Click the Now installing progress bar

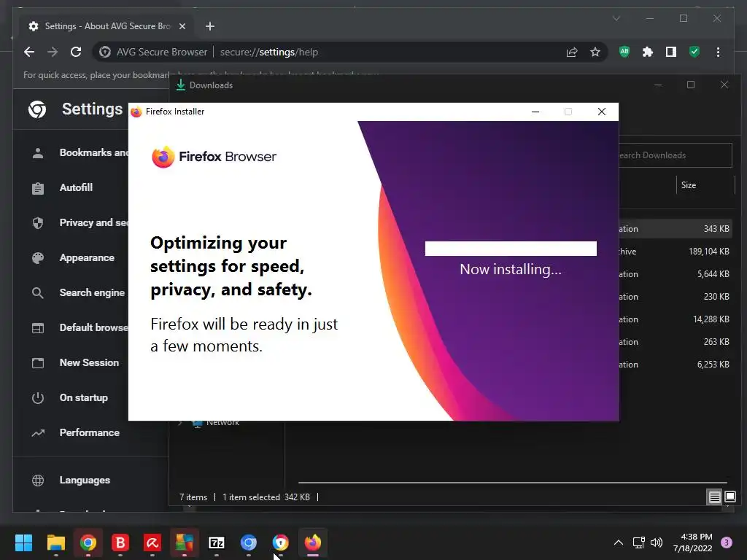[x=511, y=249]
